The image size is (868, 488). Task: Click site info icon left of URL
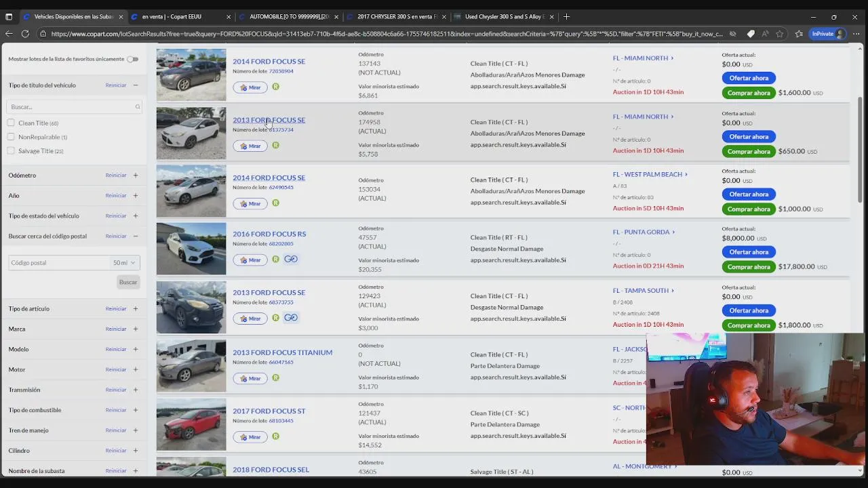[43, 33]
